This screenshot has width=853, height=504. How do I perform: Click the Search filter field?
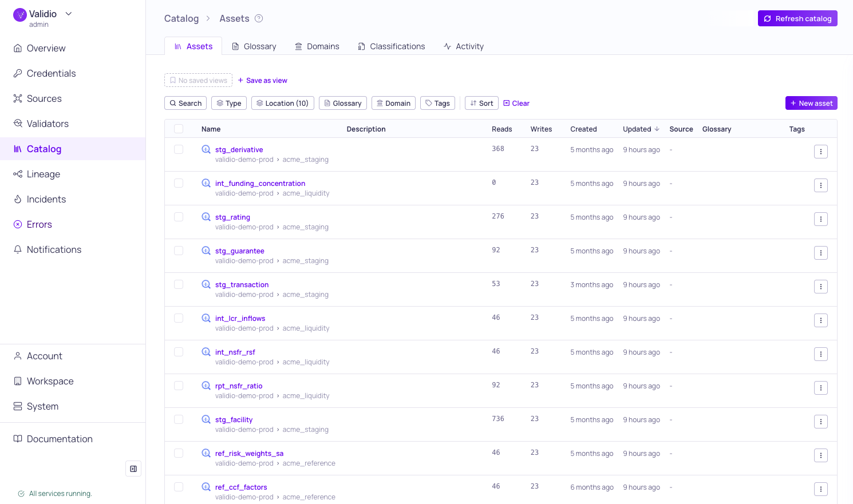tap(185, 103)
